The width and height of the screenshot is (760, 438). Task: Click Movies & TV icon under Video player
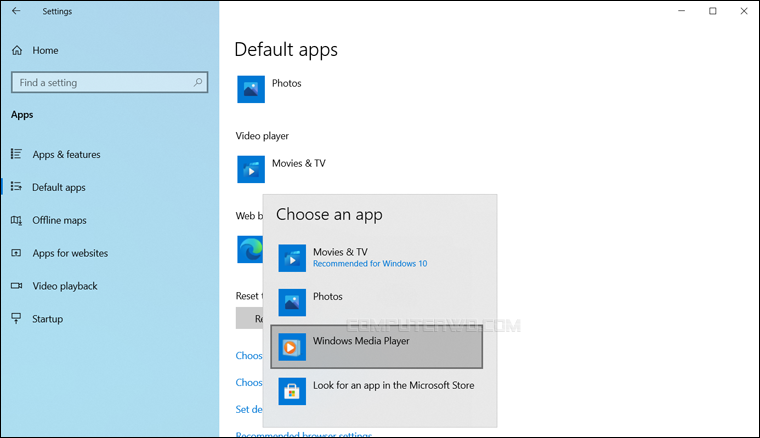251,169
